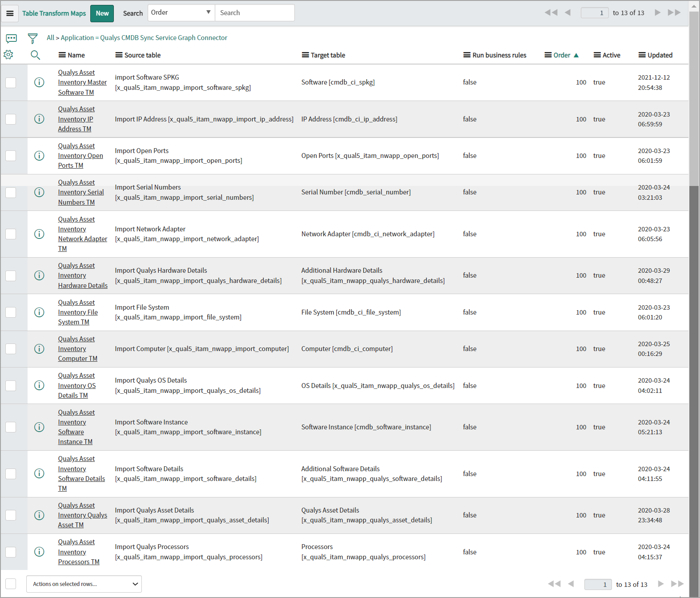Click the top page number field
This screenshot has width=700, height=598.
coord(595,13)
